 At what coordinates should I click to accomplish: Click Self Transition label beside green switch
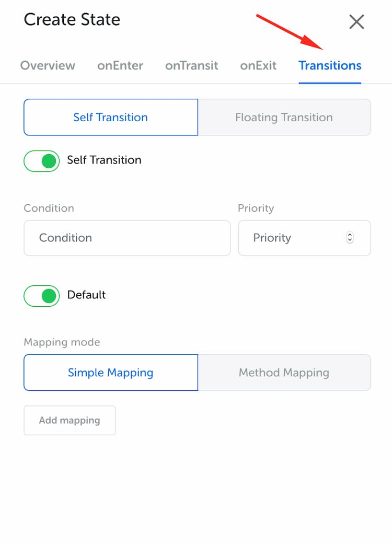pos(104,160)
